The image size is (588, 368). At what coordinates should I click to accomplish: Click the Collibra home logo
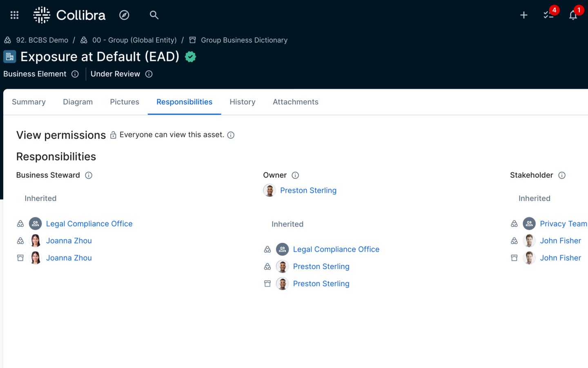tap(69, 15)
